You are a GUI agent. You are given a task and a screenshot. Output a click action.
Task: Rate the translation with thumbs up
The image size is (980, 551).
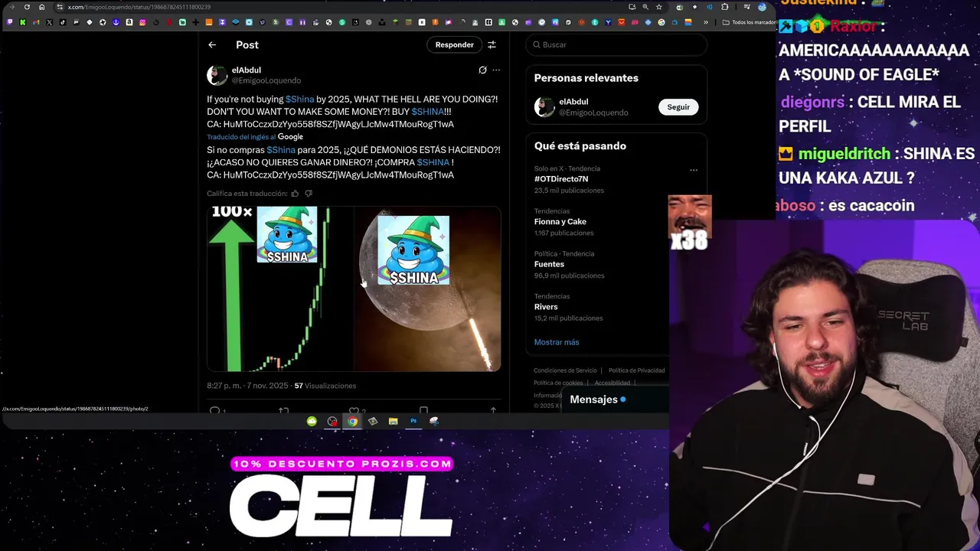point(295,194)
